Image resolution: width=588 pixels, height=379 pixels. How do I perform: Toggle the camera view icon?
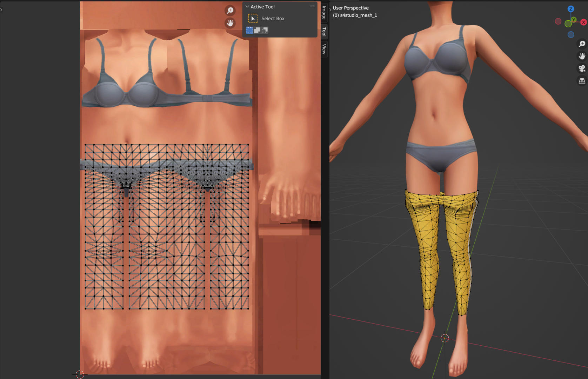pos(582,68)
